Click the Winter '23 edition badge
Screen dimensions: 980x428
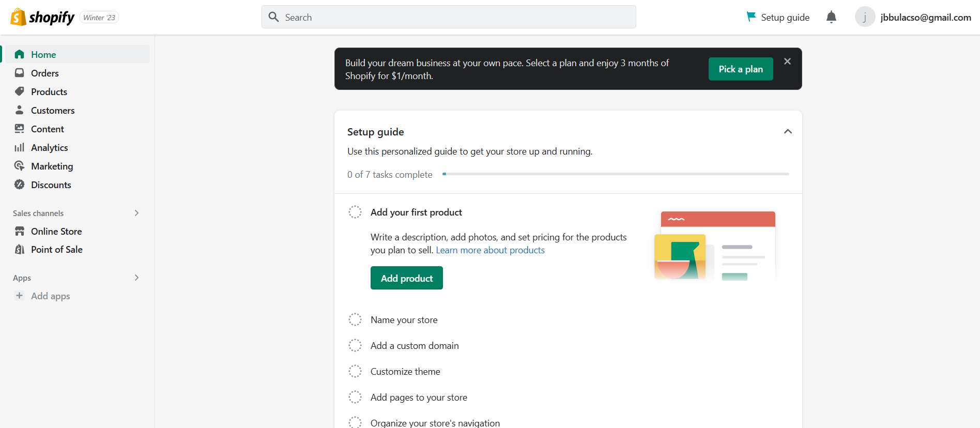pos(99,18)
